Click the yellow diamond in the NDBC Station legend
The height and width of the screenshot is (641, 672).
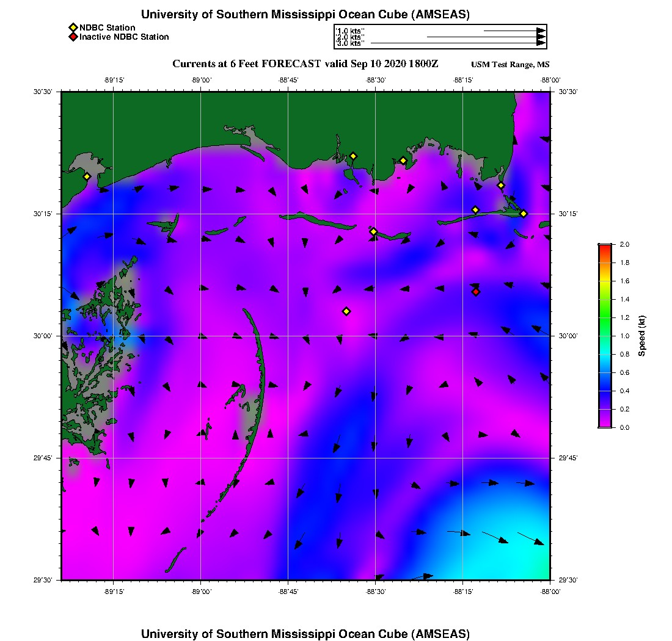coord(73,27)
